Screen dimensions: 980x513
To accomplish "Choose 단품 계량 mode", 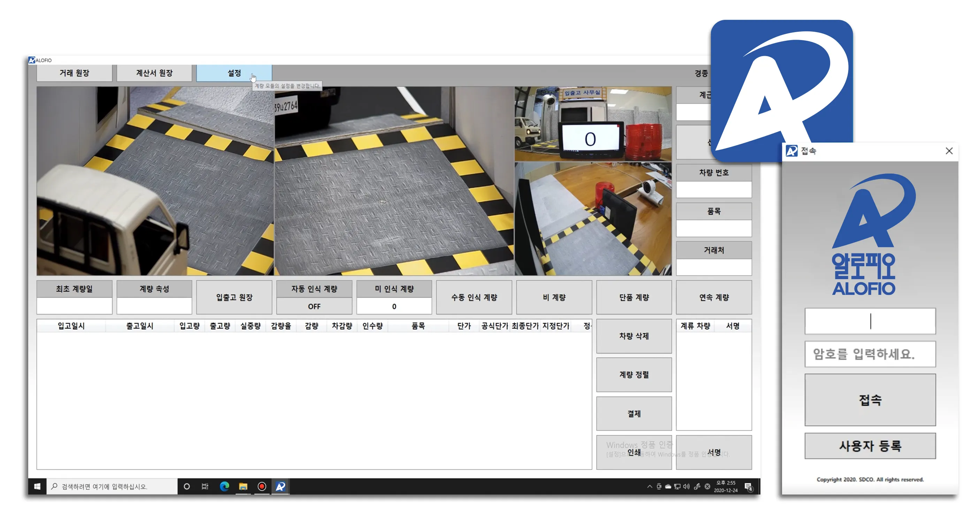I will pyautogui.click(x=634, y=297).
